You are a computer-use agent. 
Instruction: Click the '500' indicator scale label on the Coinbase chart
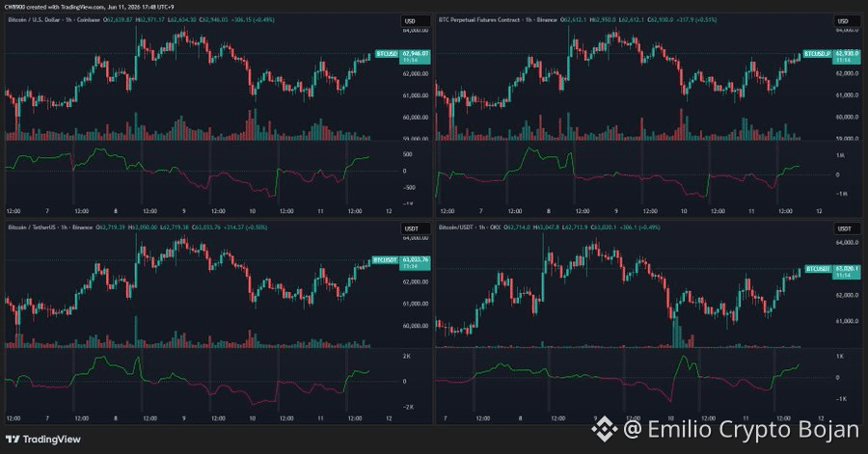(x=407, y=155)
